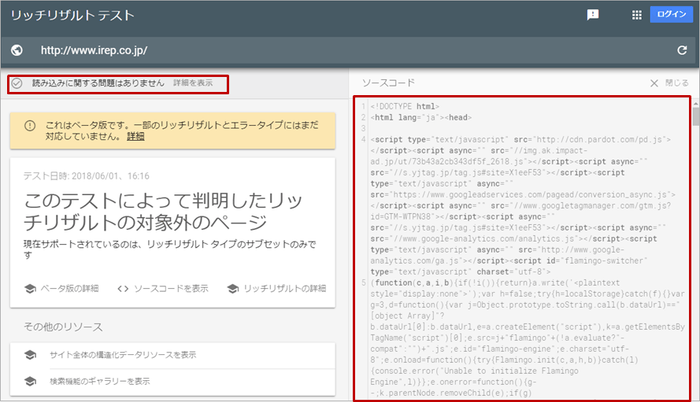Click the blue ログイン button
700x402 pixels.
point(669,15)
